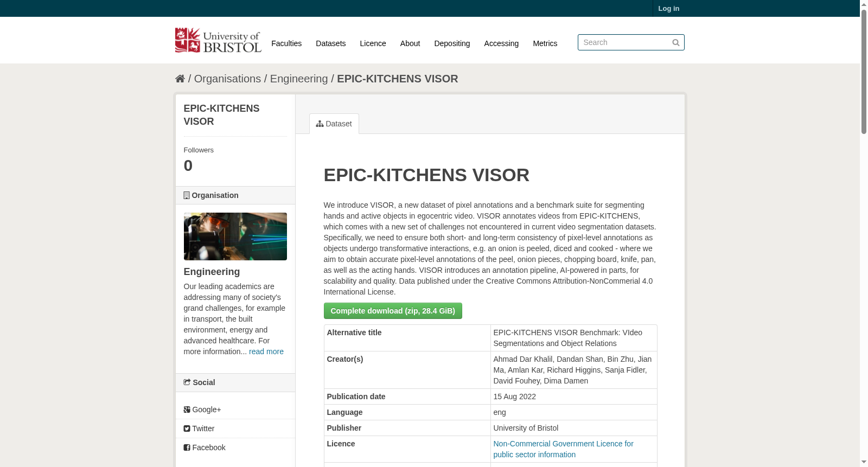Viewport: 868px width, 467px height.
Task: Click the page vertical scrollbar
Action: pos(864,71)
